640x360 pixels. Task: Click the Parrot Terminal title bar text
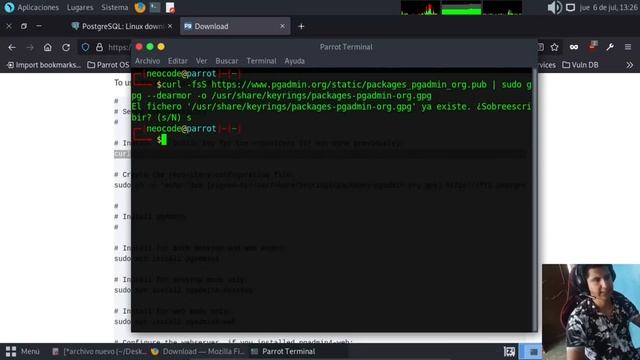tap(346, 47)
